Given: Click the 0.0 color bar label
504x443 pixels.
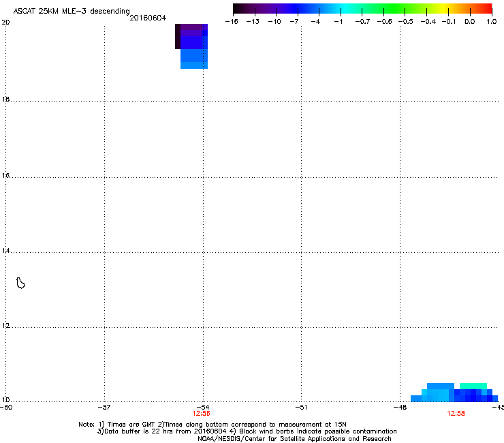Looking at the screenshot, I should tap(470, 22).
